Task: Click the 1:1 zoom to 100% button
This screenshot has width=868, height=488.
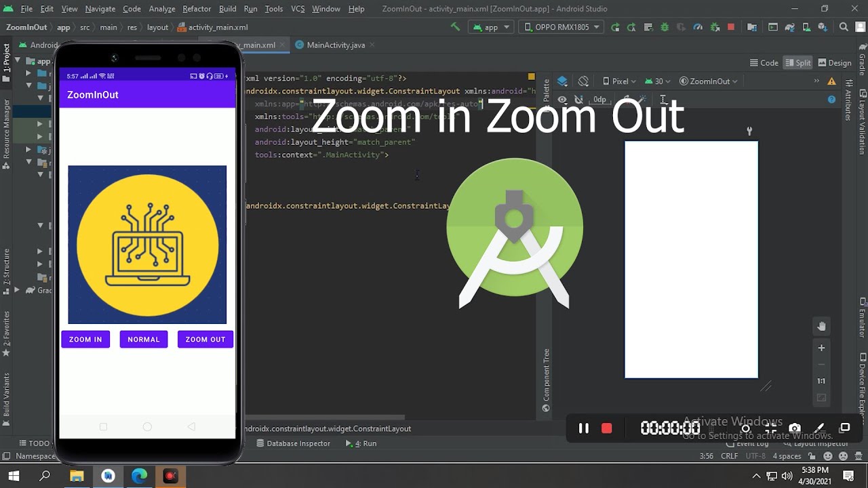Action: click(x=821, y=381)
